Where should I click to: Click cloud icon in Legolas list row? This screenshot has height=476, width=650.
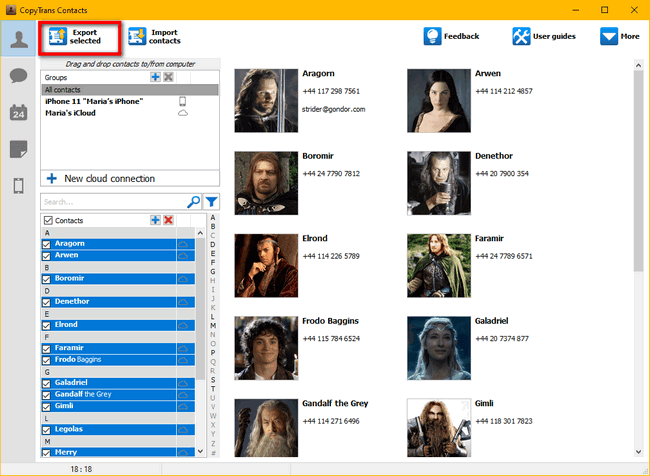pos(183,430)
